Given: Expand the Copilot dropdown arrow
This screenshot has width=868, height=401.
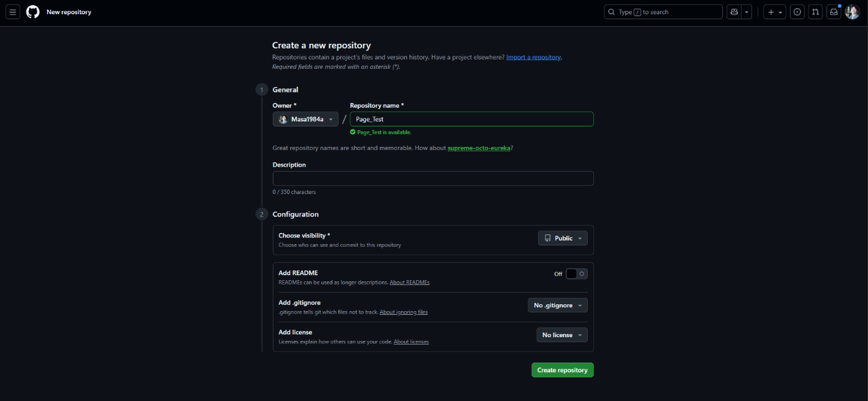Looking at the screenshot, I should pyautogui.click(x=747, y=12).
